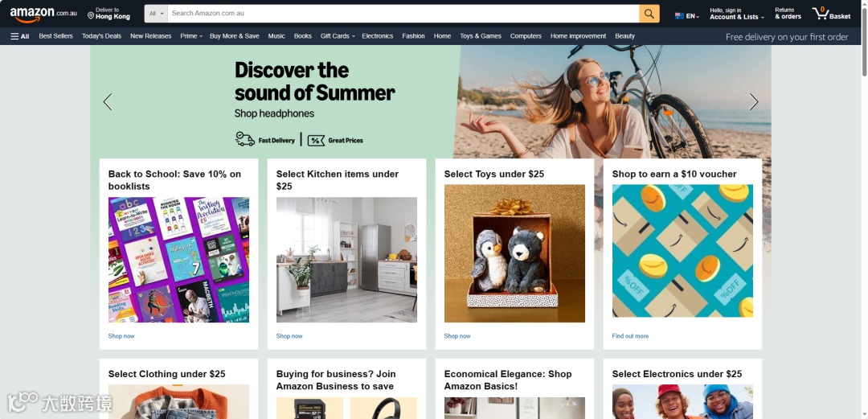868x419 pixels.
Task: Click Shop now under Back to School
Action: click(x=121, y=336)
